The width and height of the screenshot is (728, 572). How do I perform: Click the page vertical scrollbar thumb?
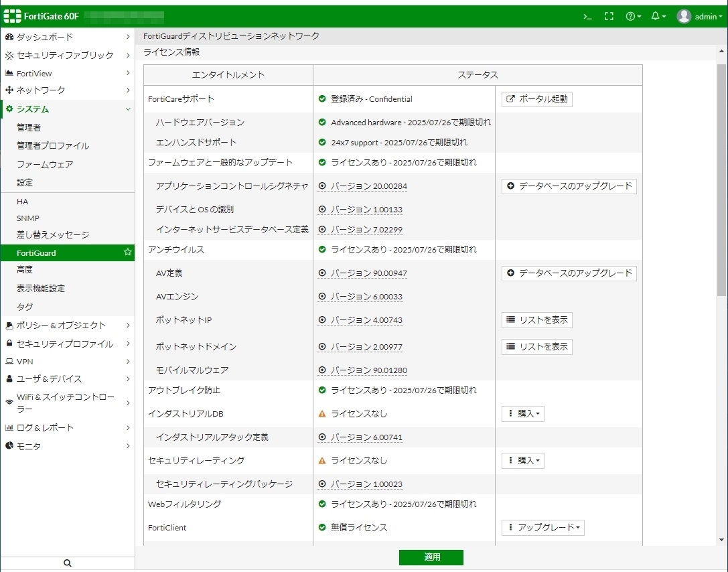pyautogui.click(x=721, y=180)
